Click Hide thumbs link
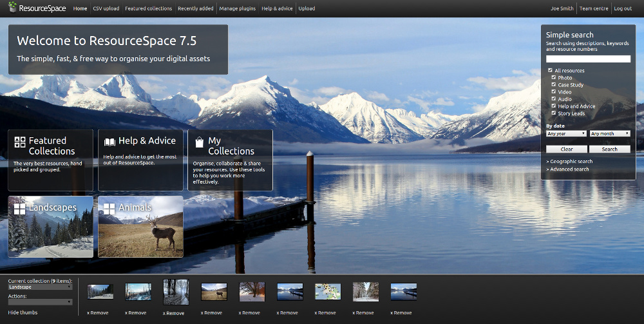The height and width of the screenshot is (324, 644). pos(23,312)
